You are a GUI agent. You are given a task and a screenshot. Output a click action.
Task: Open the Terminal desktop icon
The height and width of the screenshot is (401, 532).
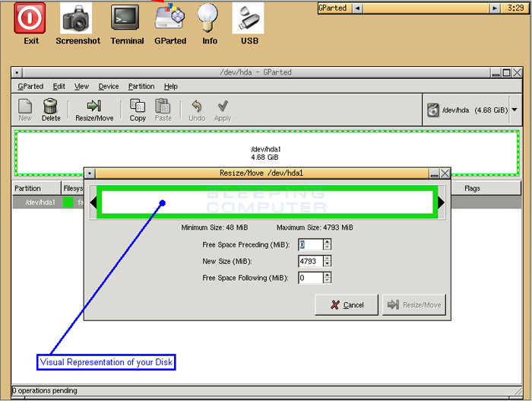[x=125, y=18]
